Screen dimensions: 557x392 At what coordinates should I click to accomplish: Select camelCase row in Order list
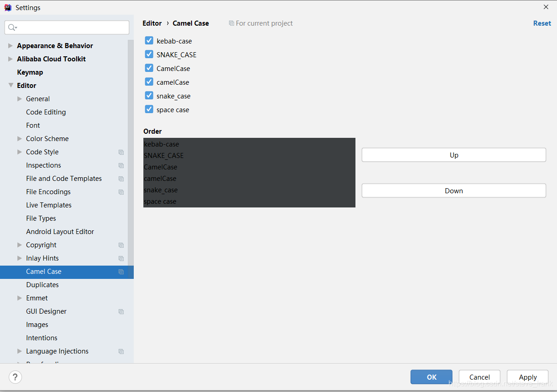click(249, 179)
